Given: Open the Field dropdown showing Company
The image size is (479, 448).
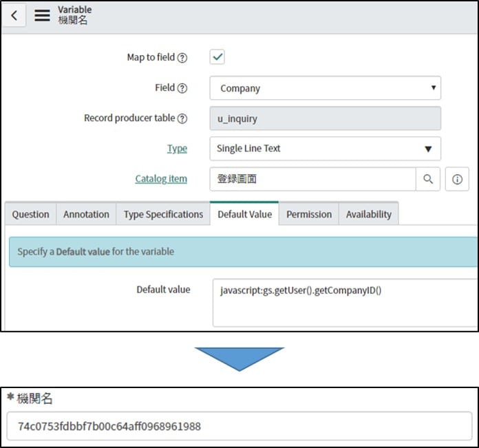Looking at the screenshot, I should pyautogui.click(x=325, y=88).
